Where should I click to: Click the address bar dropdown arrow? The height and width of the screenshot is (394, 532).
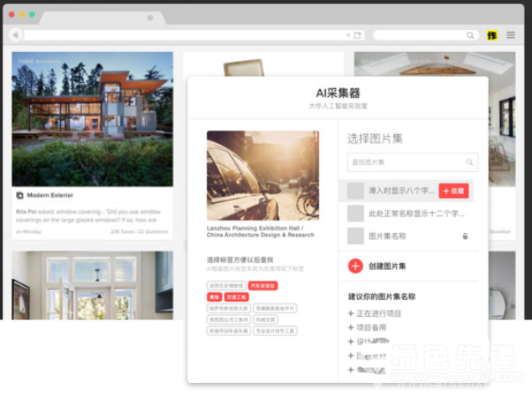click(x=349, y=35)
